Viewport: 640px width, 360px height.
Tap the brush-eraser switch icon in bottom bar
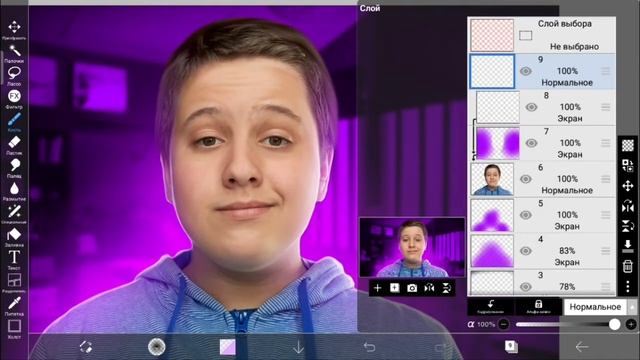[86, 347]
